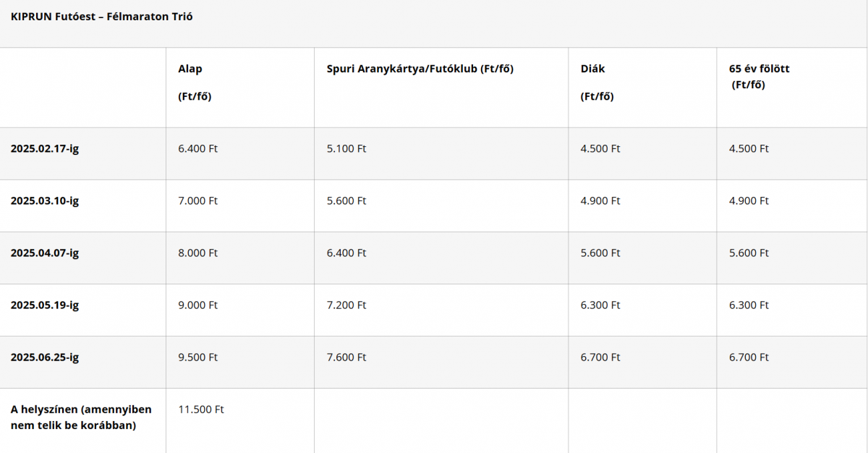Image resolution: width=868 pixels, height=453 pixels.
Task: Click the Spuri Aranykártya/Futóklub column header
Action: 420,69
